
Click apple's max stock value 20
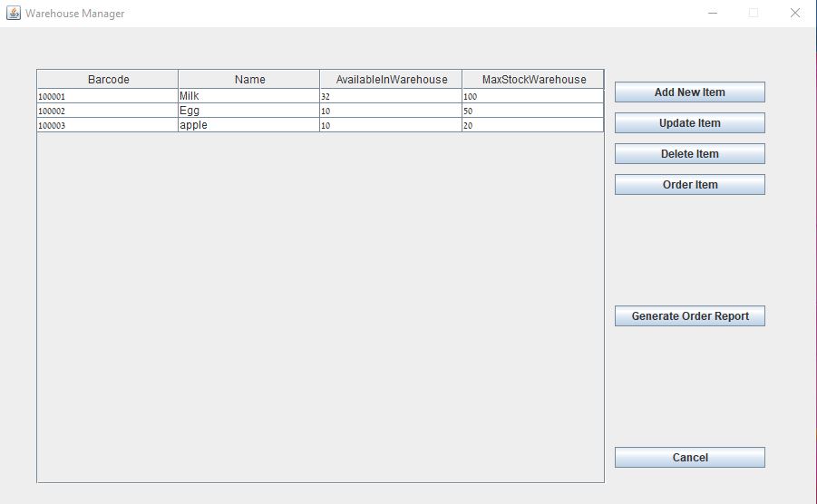[533, 125]
